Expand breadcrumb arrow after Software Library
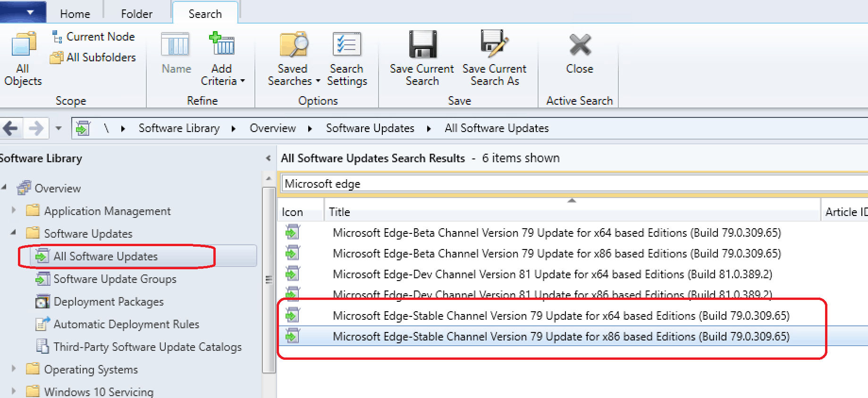Image resolution: width=868 pixels, height=398 pixels. (234, 129)
